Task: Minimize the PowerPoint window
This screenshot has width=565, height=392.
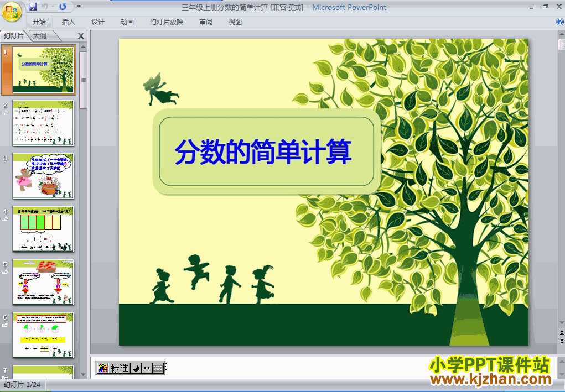Action: click(532, 7)
